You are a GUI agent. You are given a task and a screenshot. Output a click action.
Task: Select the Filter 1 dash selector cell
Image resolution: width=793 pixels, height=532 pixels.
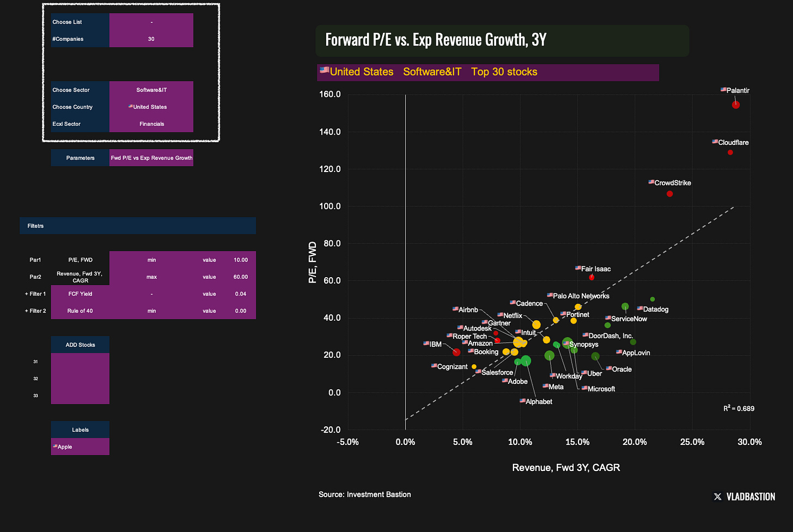151,293
